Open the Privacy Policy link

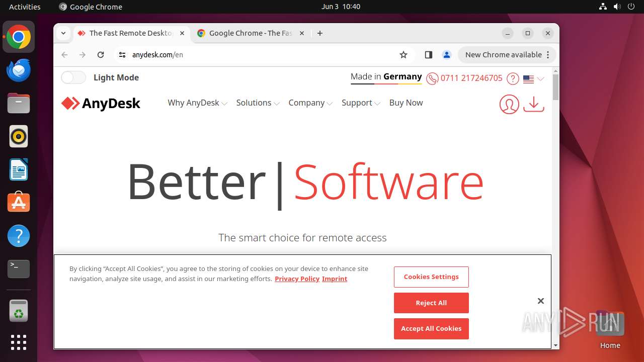click(x=297, y=279)
